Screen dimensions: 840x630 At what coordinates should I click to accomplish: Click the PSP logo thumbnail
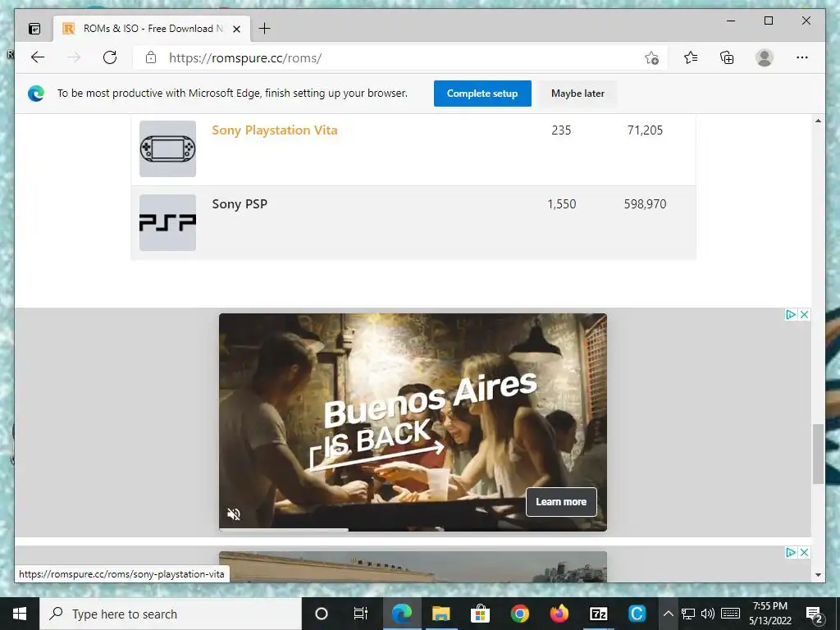pos(167,222)
